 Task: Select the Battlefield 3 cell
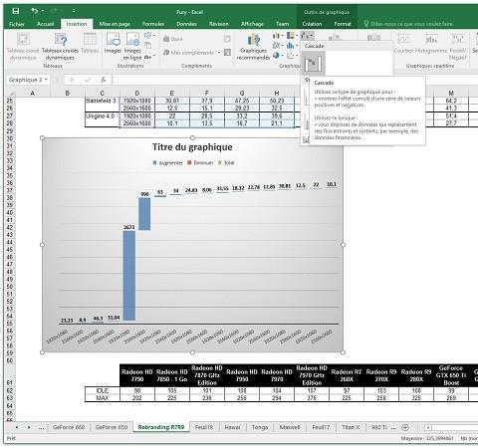(x=102, y=101)
